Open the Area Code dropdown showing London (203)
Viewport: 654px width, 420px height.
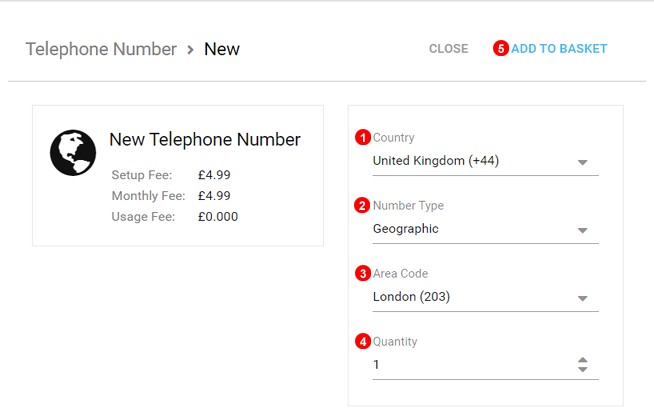(485, 297)
